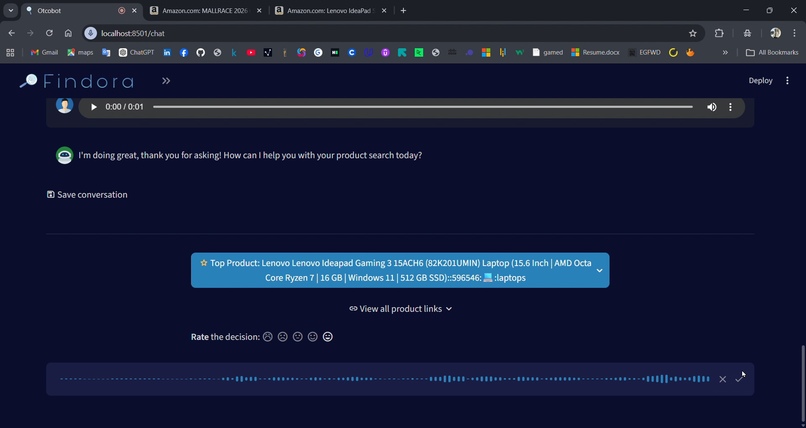Click Save conversation
The height and width of the screenshot is (428, 806).
click(x=87, y=195)
